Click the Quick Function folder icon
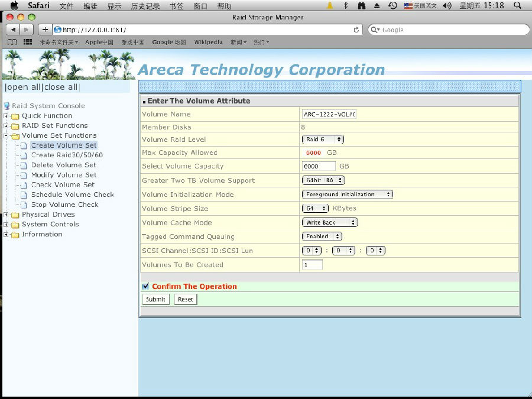Image resolution: width=532 pixels, height=399 pixels. (x=15, y=116)
